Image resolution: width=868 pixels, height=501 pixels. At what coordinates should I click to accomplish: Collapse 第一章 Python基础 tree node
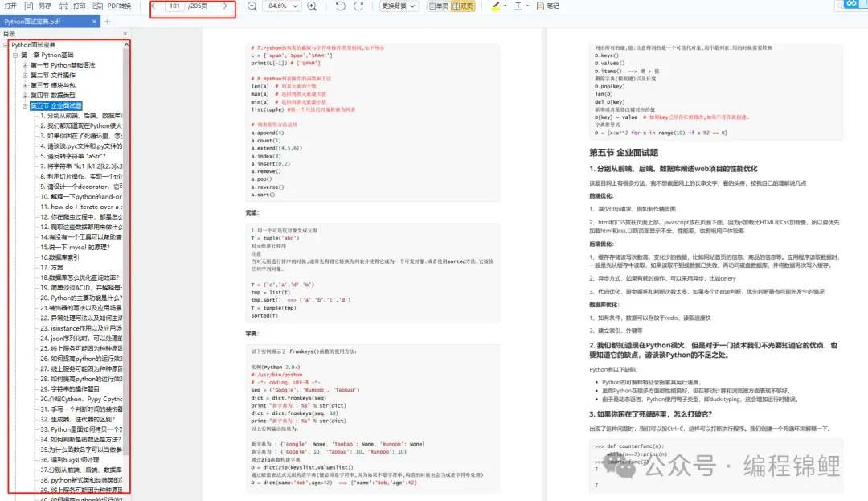click(x=15, y=55)
